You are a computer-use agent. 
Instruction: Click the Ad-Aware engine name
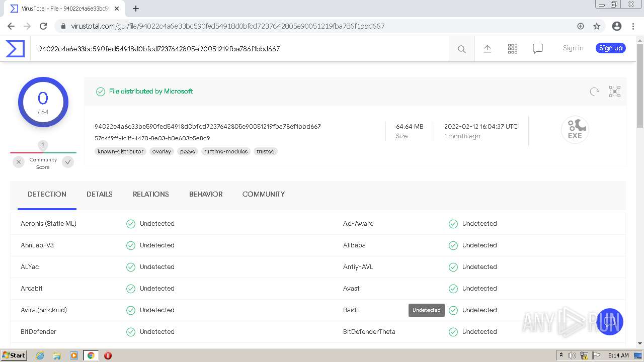click(x=358, y=224)
